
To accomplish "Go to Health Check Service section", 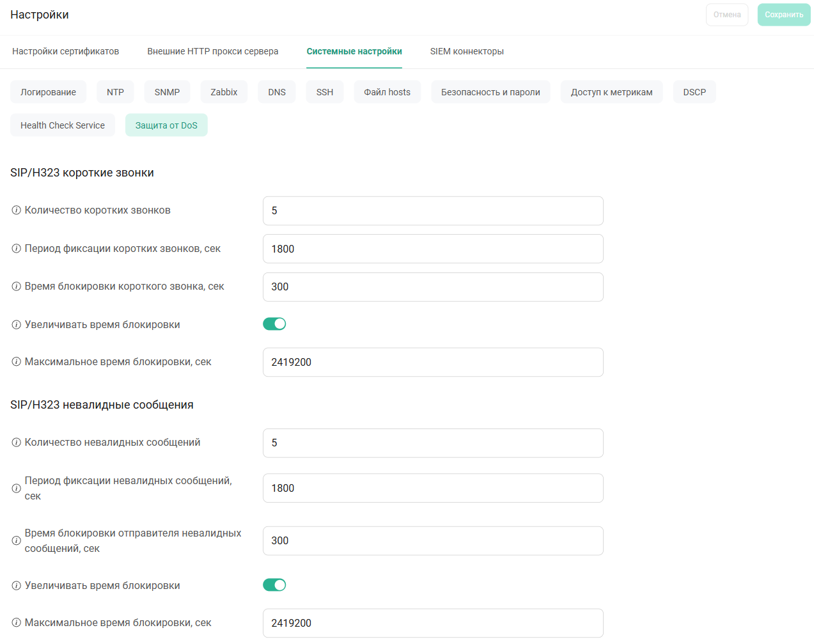I will point(63,125).
